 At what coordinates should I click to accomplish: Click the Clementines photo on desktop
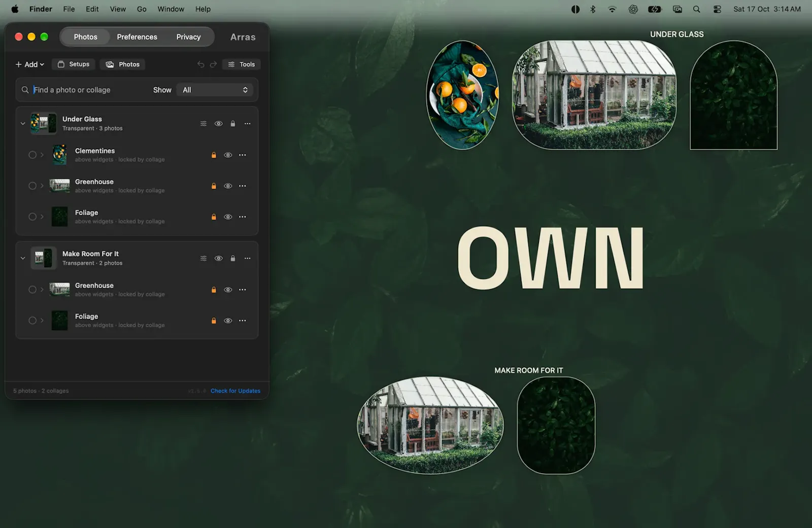[462, 95]
